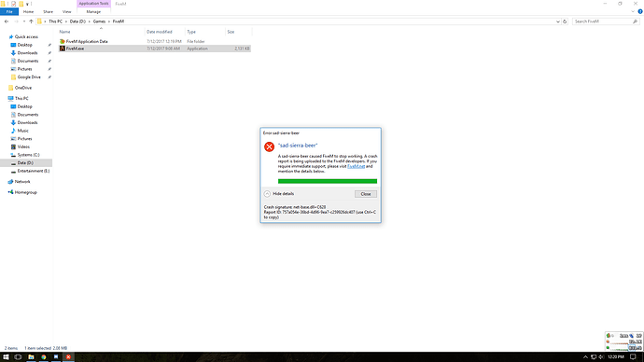Click the Properties quick access icon
This screenshot has width=644, height=362.
(x=13, y=4)
